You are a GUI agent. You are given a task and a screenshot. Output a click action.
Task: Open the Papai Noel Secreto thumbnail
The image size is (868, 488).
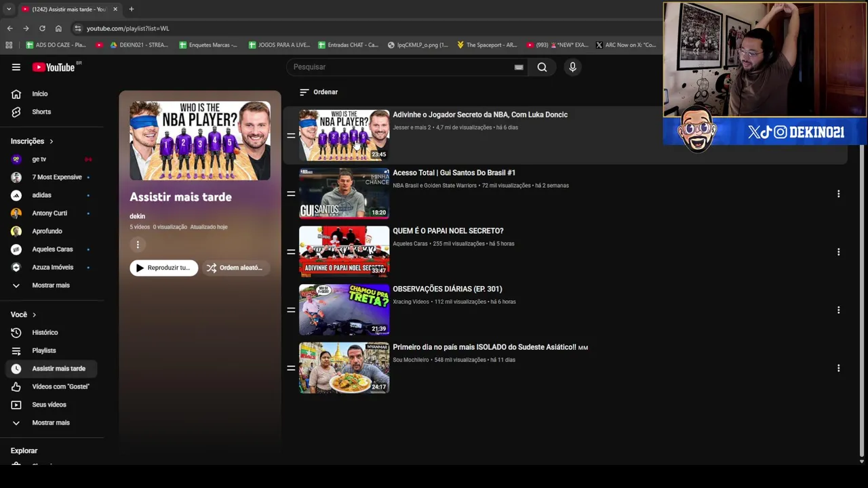pyautogui.click(x=344, y=251)
